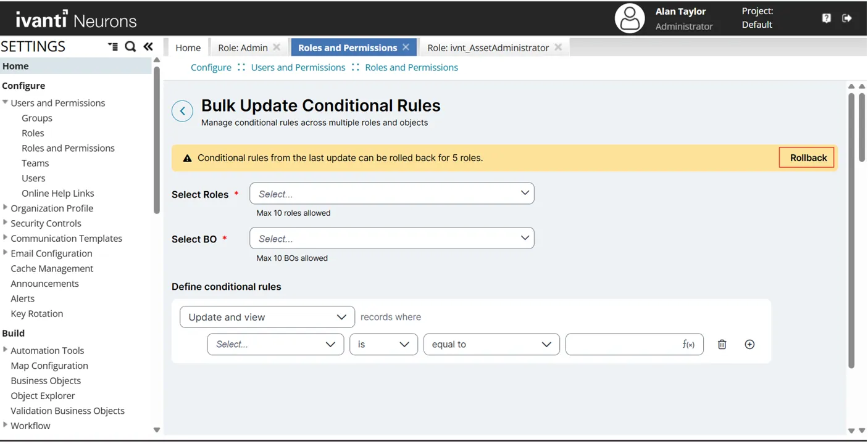Click the ivanti Neurons logo
Image resolution: width=868 pixels, height=444 pixels.
point(76,20)
